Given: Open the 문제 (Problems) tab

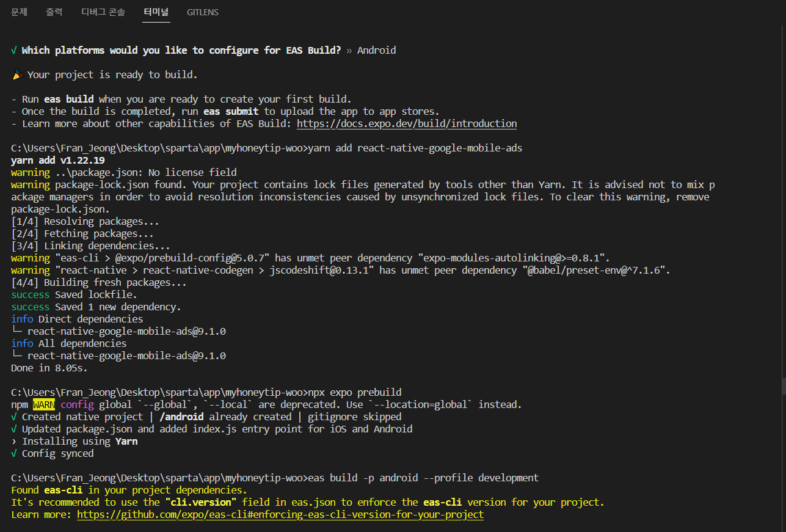Looking at the screenshot, I should [x=19, y=12].
